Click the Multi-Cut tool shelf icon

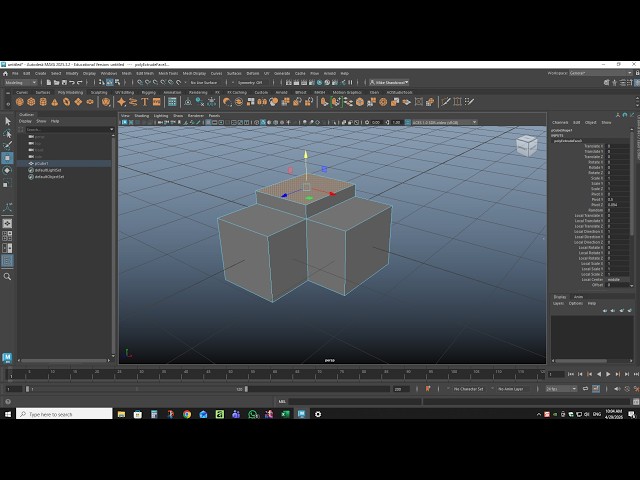pos(446,102)
